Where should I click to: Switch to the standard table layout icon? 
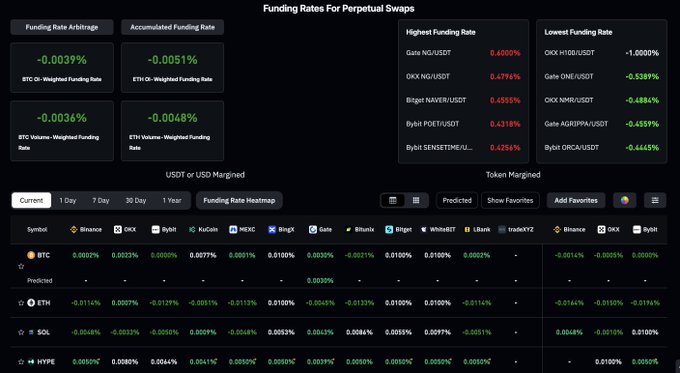pos(393,200)
